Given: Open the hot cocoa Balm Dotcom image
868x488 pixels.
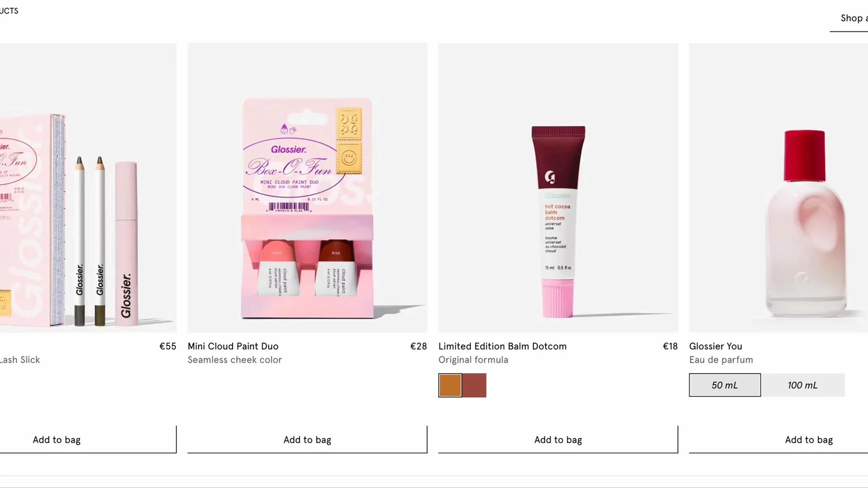Looking at the screenshot, I should (x=558, y=188).
